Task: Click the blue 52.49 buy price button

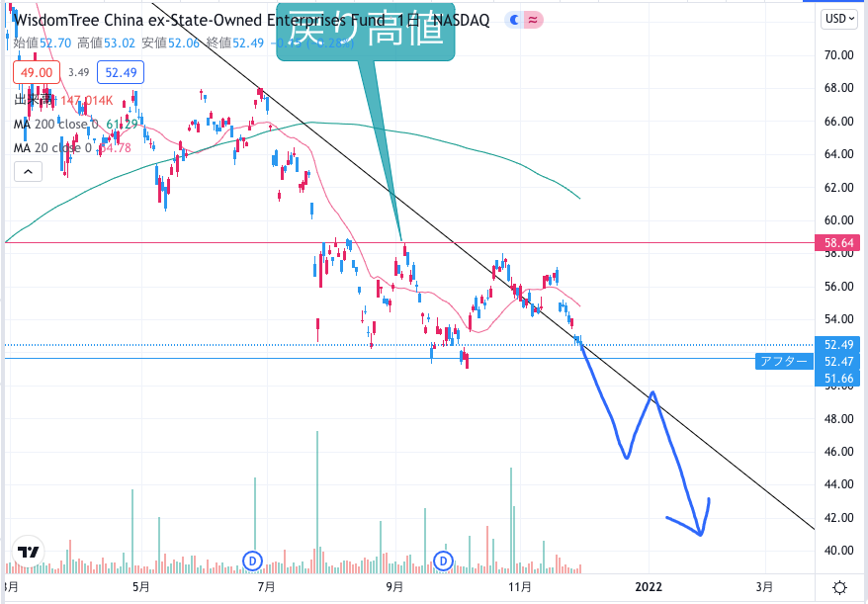Action: click(x=121, y=72)
